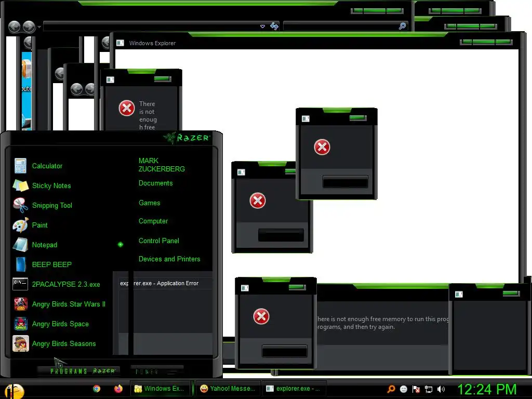The image size is (532, 399).
Task: Expand the address bar dropdown arrow
Action: click(262, 26)
